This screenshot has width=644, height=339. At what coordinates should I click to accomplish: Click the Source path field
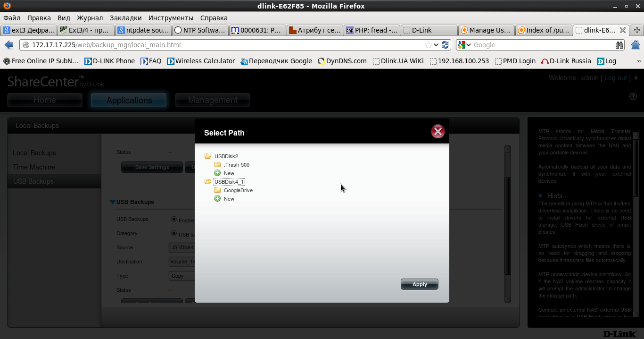[182, 247]
